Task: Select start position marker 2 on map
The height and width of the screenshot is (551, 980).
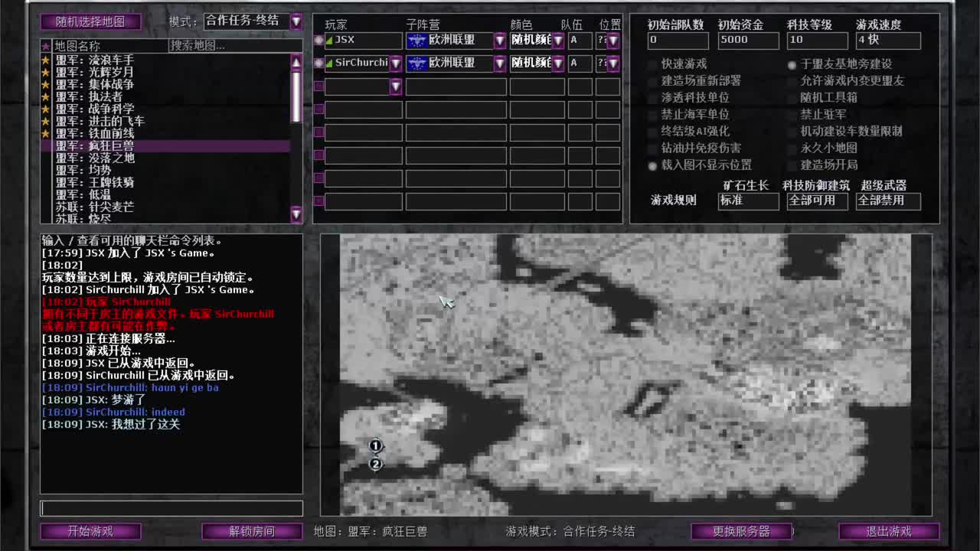Action: pos(375,464)
